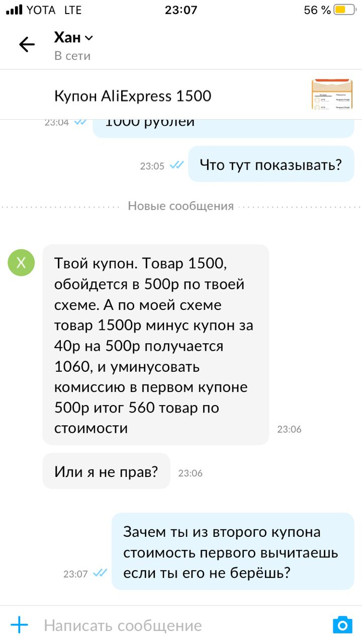This screenshot has height=644, width=362.
Task: Tap the message Зачем ты из второго купона
Action: pyautogui.click(x=232, y=552)
